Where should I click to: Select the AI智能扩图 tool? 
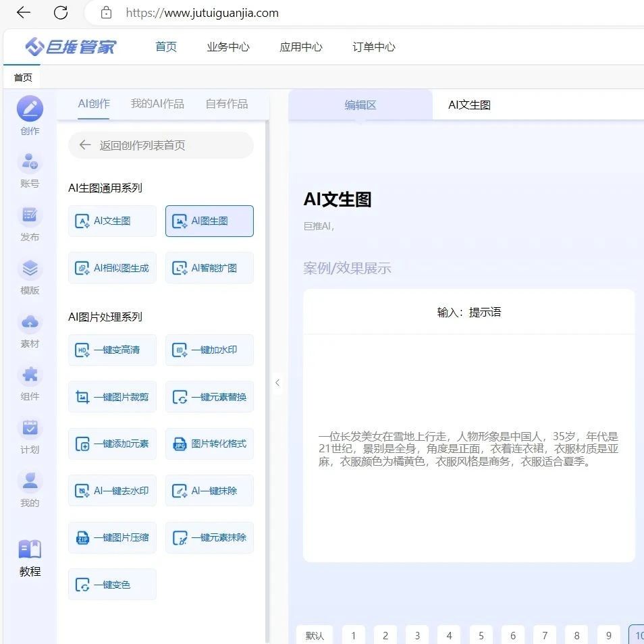coord(209,268)
